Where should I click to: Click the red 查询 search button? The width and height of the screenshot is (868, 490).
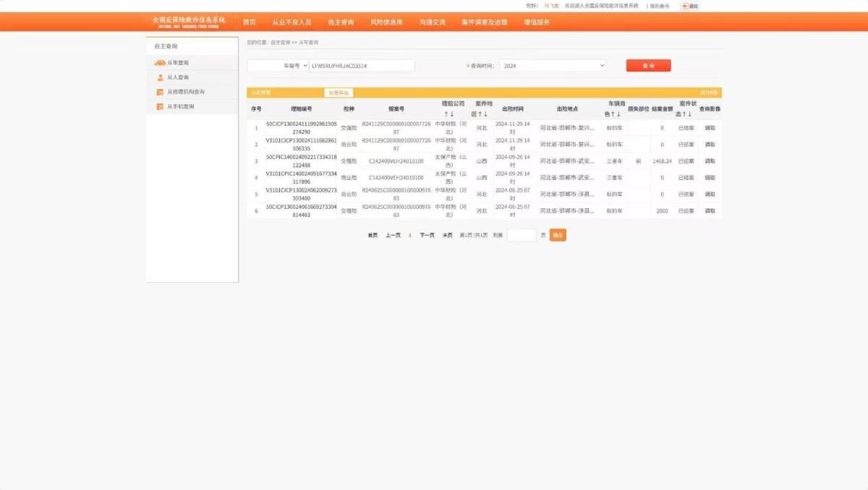click(x=649, y=66)
